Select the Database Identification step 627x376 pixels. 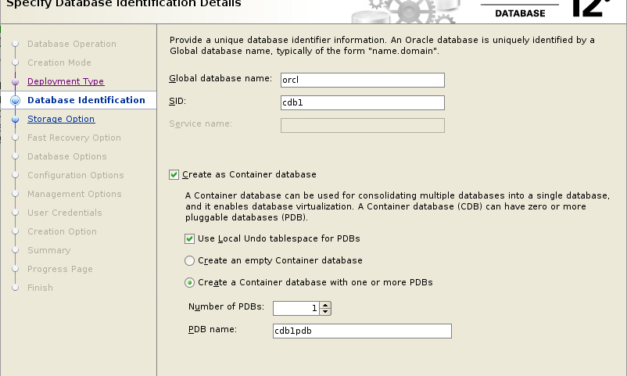[x=86, y=100]
